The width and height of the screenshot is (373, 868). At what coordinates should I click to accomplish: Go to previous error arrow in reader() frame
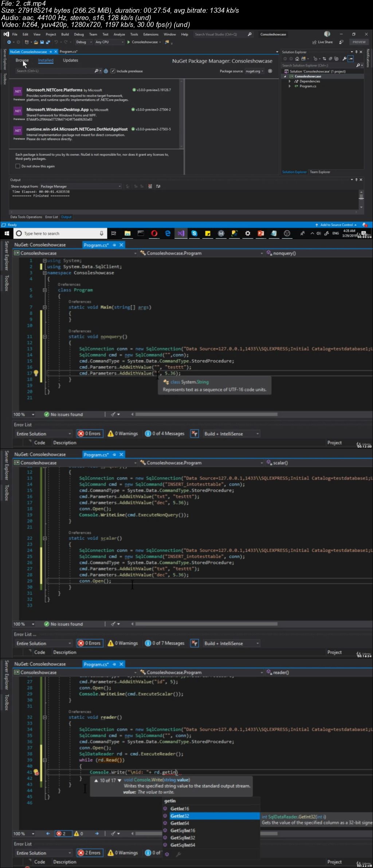pos(48,833)
